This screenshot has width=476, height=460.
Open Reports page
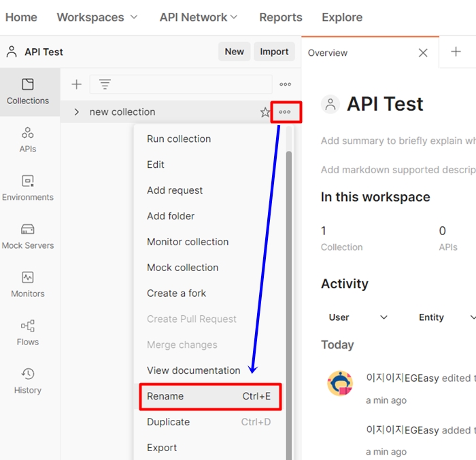tap(281, 17)
